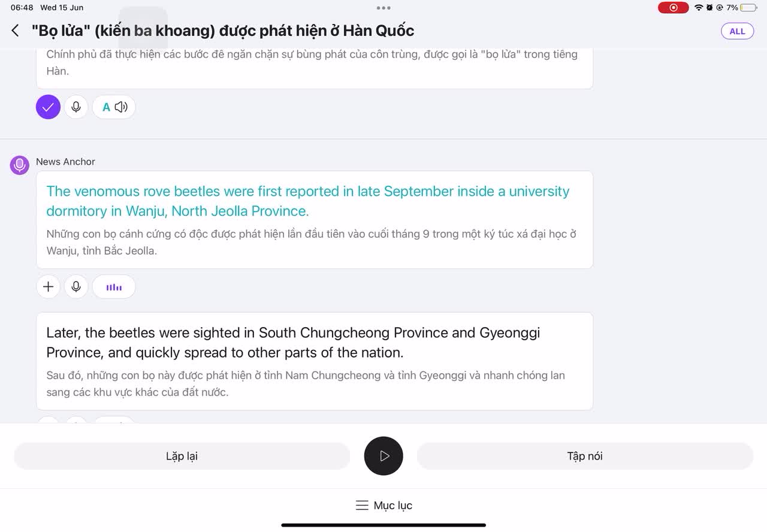
Task: Tap the purple checkmark saved button
Action: coord(48,107)
